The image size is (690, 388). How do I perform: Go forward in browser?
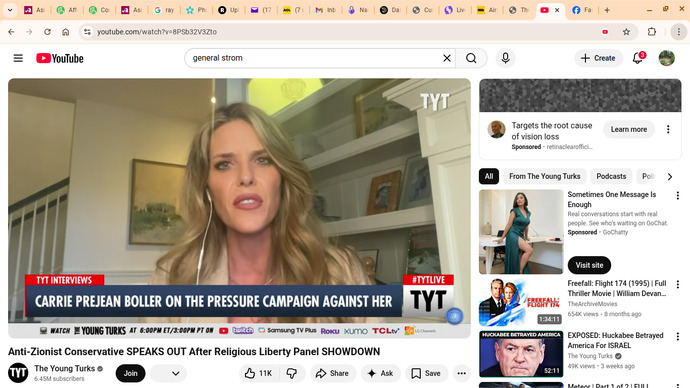pos(29,32)
